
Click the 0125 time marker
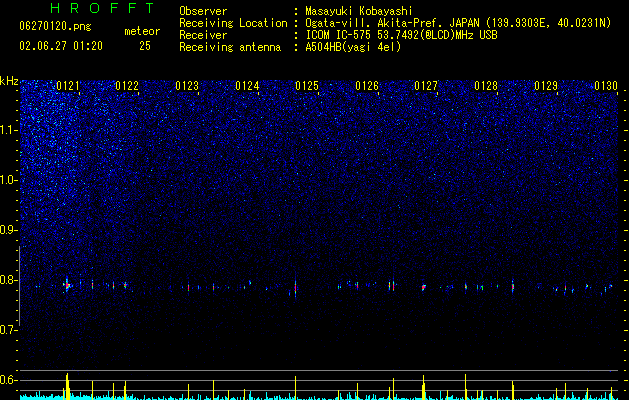[307, 86]
